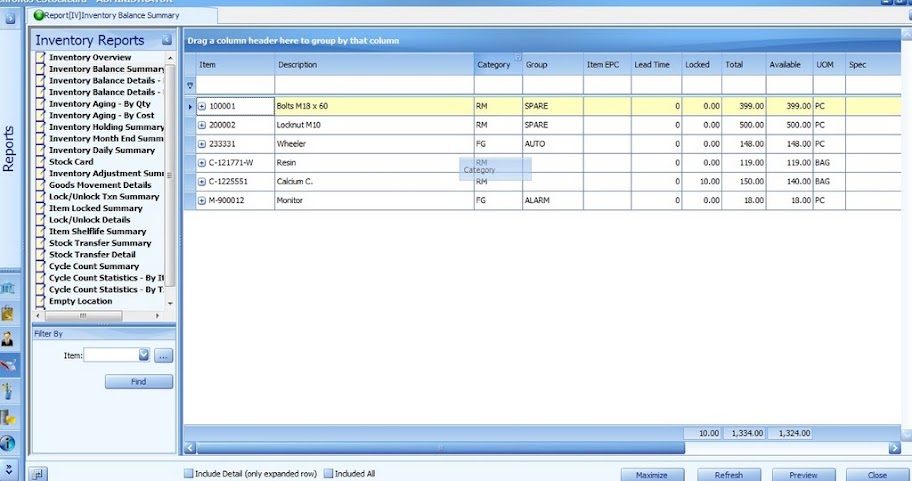
Task: Click the green icon on report tab
Action: tap(38, 15)
